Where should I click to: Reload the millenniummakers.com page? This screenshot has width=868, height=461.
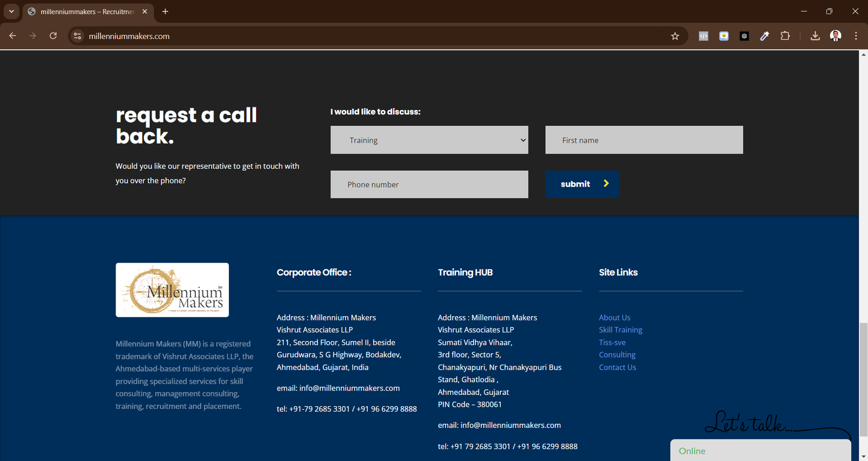pyautogui.click(x=53, y=36)
